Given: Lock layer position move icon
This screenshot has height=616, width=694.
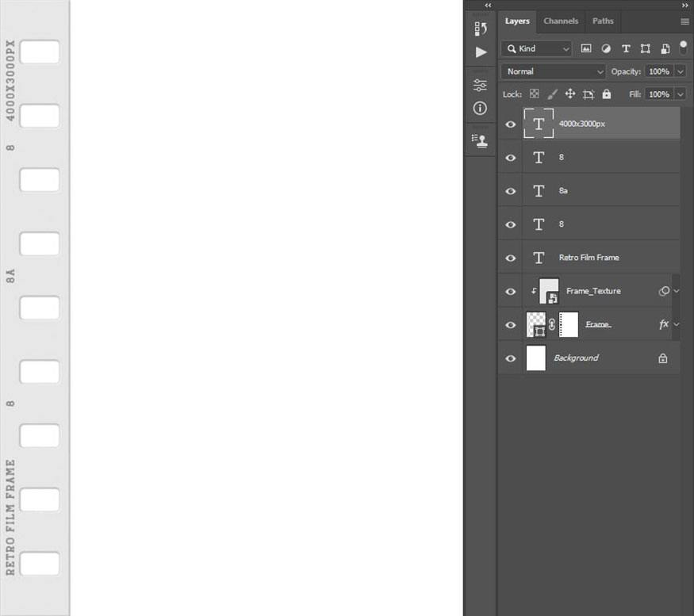Looking at the screenshot, I should tap(570, 94).
